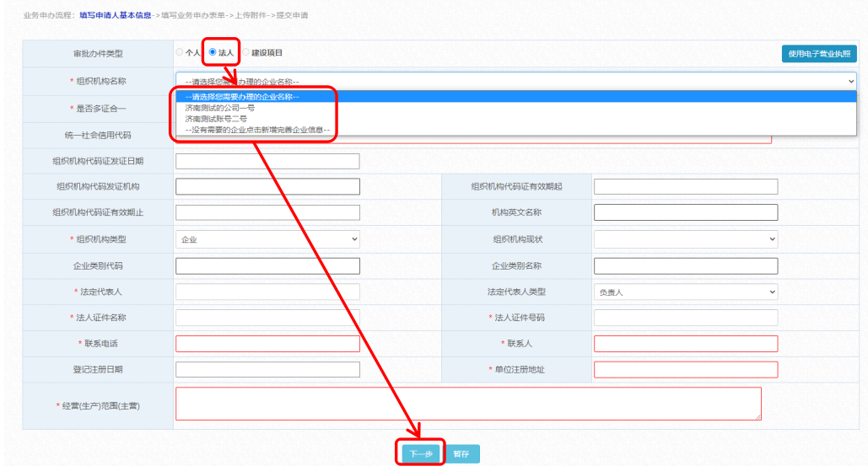
Task: Click the 暂存 button
Action: tap(461, 454)
